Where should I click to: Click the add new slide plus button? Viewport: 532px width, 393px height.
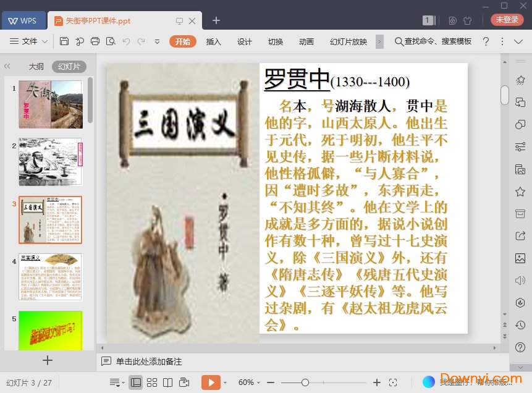click(48, 360)
